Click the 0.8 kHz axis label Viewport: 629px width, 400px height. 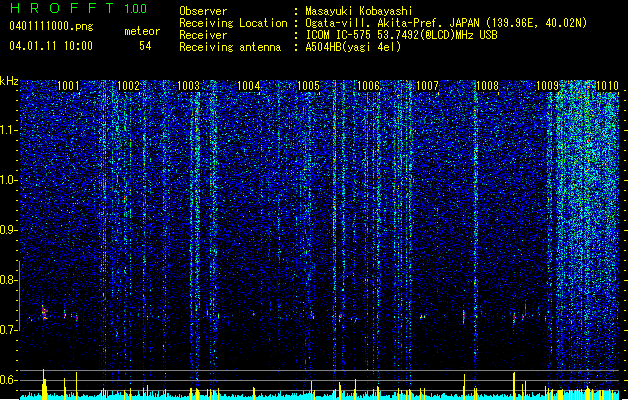click(x=9, y=280)
